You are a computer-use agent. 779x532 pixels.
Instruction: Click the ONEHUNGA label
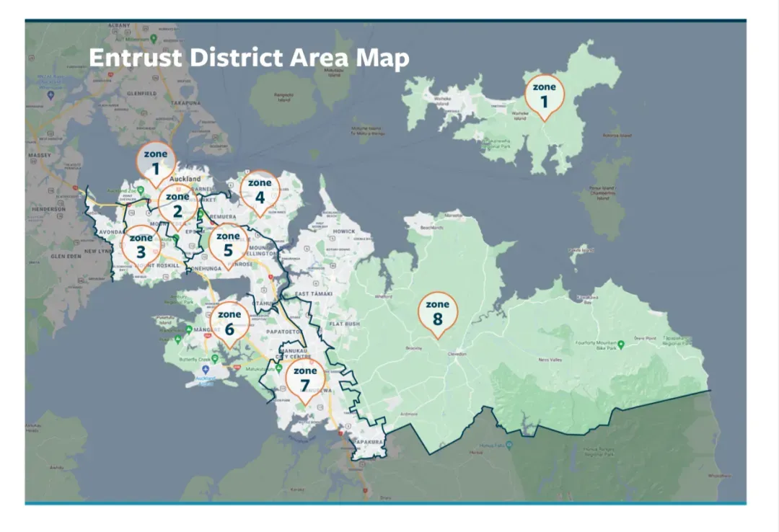206,269
